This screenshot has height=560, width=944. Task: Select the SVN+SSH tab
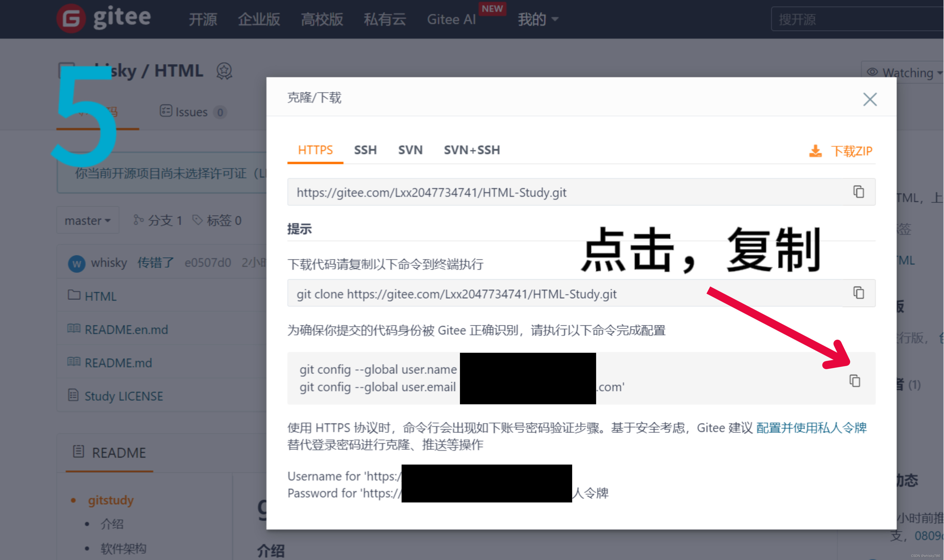click(x=472, y=150)
